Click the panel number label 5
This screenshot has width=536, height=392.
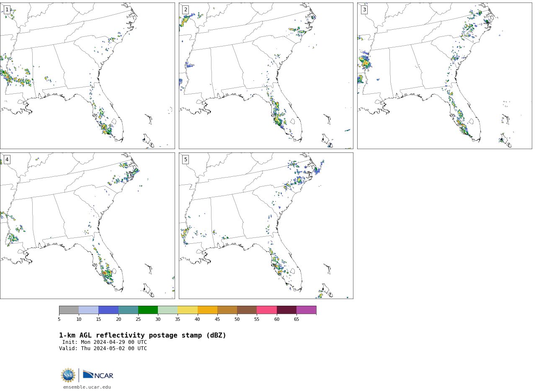click(x=186, y=160)
